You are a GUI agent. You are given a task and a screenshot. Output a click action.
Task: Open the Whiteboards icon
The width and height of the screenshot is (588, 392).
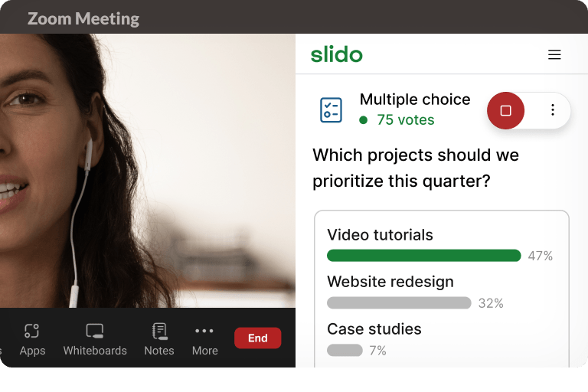(95, 332)
